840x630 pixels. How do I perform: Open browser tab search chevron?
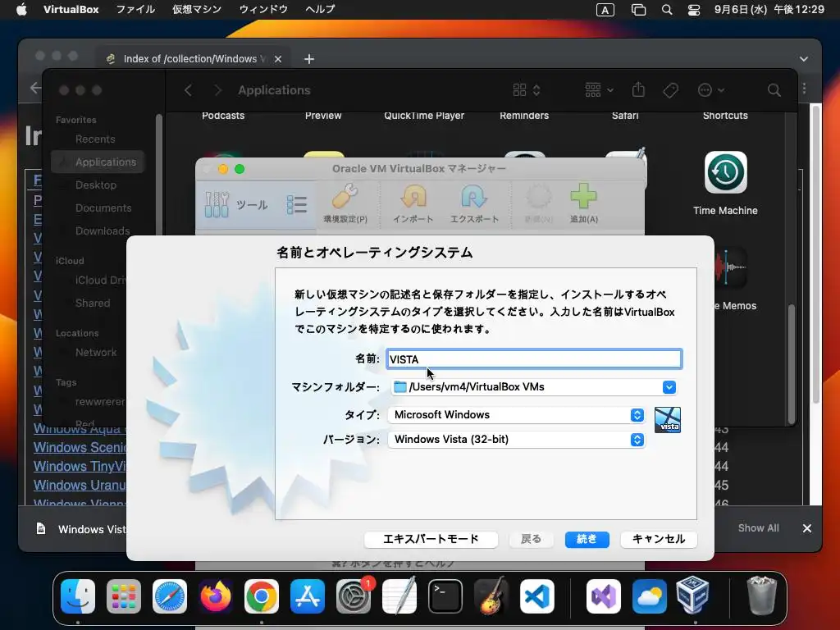tap(804, 59)
